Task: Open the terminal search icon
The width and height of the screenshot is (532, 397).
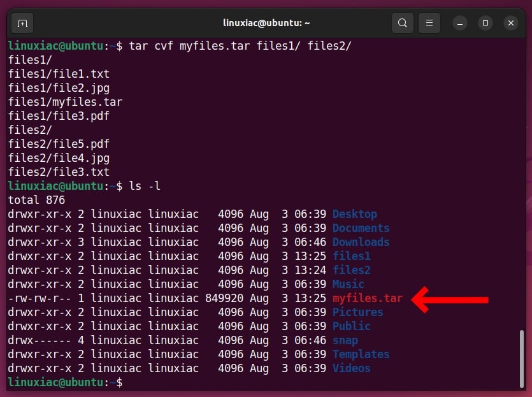Action: [x=403, y=23]
